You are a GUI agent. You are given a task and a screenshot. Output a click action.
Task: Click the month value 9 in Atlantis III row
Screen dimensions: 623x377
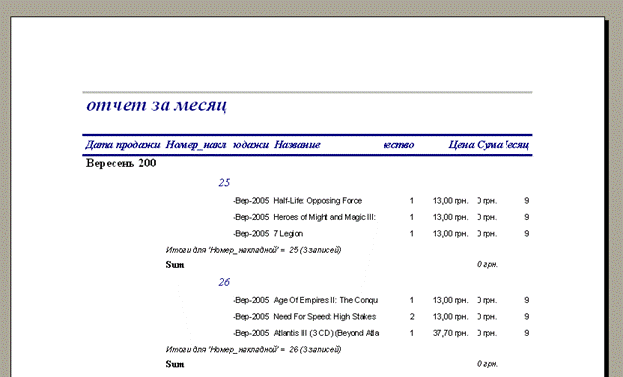click(526, 333)
